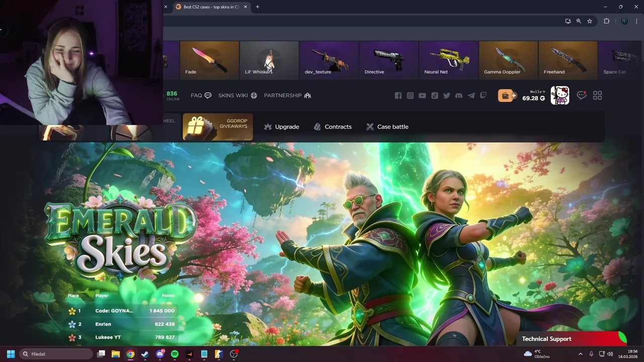Select the Lil' Whiskers drop card
This screenshot has height=362, width=644.
(x=269, y=60)
